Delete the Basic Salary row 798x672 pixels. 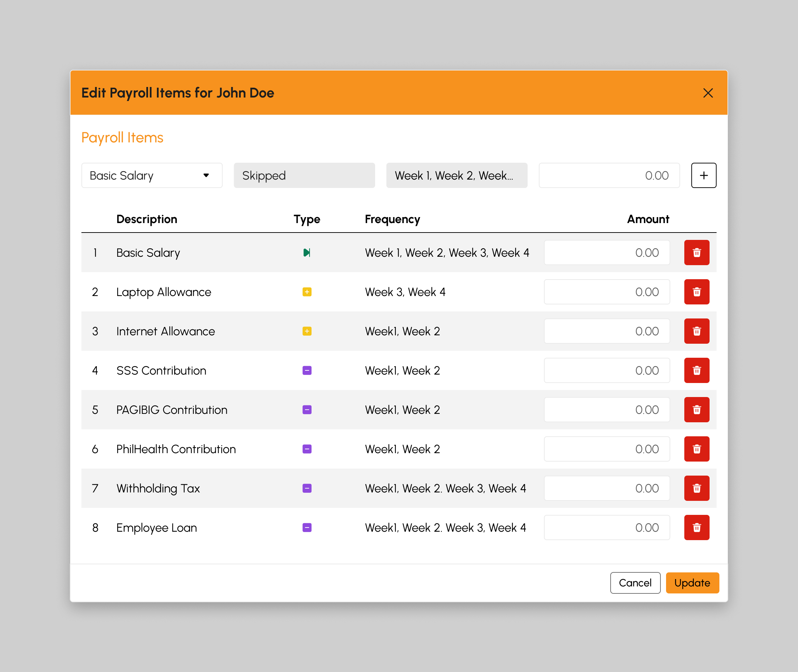point(697,253)
